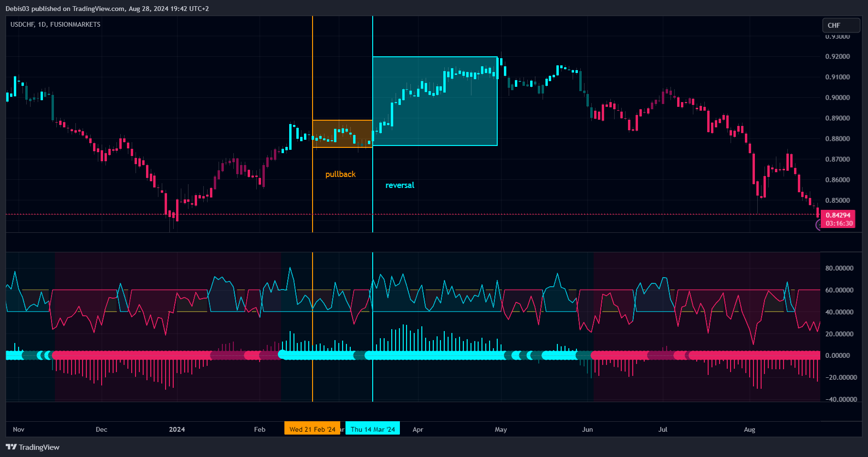Click the 'reversal' text annotation
This screenshot has height=457, width=868.
coord(400,185)
